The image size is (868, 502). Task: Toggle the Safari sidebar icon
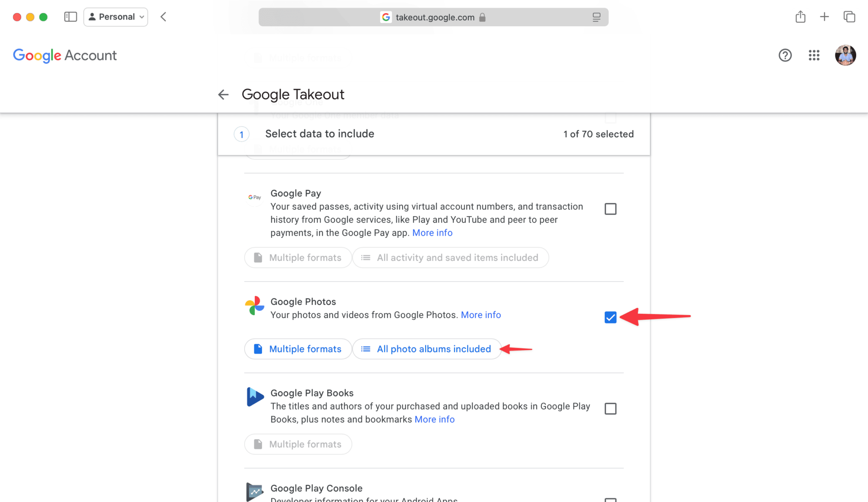coord(70,17)
